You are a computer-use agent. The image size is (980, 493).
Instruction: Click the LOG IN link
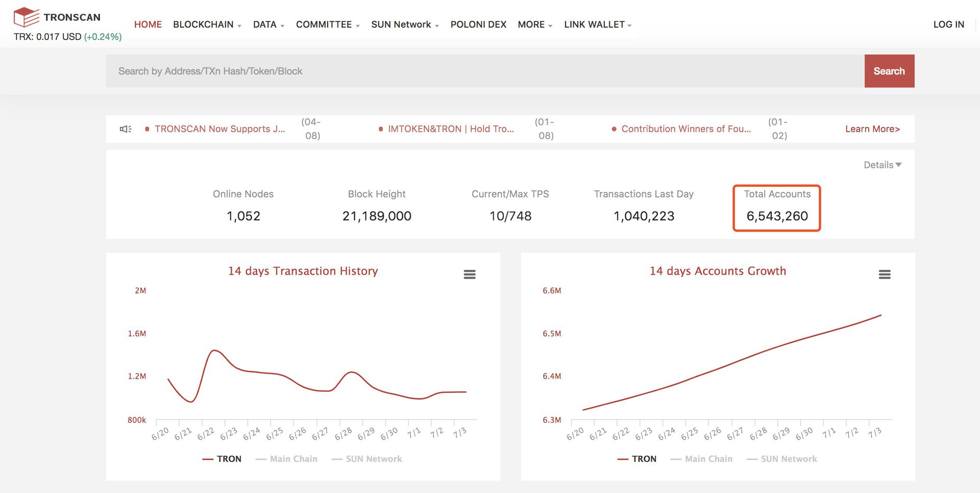(948, 24)
